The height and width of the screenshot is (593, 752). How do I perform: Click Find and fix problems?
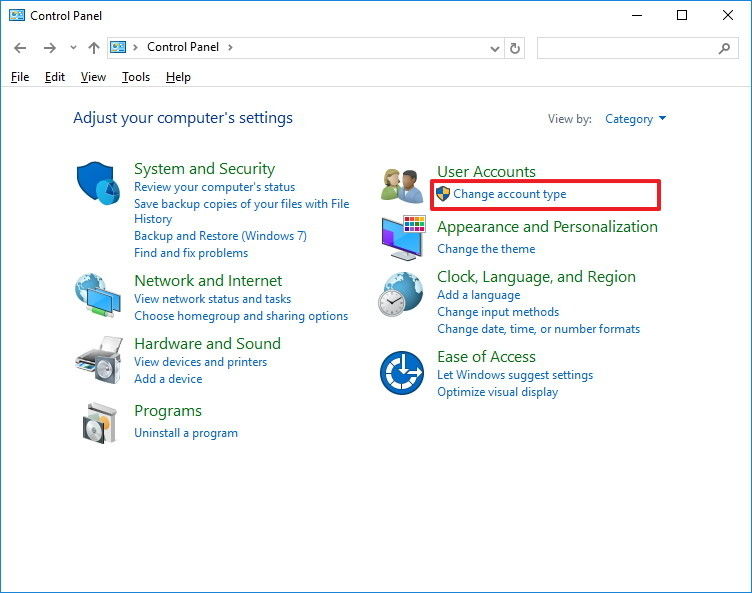[x=191, y=253]
